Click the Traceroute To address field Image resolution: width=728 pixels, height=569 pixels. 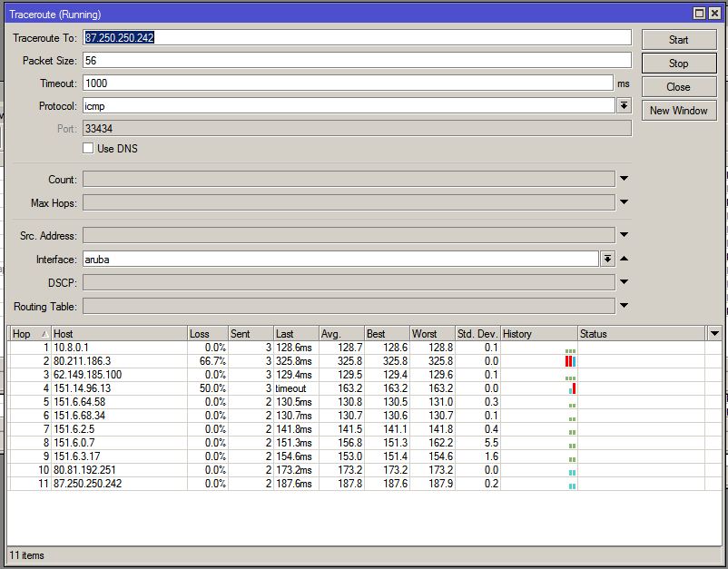[357, 37]
